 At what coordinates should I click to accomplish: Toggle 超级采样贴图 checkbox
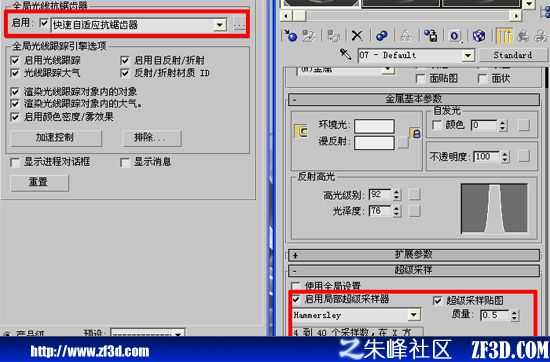pyautogui.click(x=437, y=301)
